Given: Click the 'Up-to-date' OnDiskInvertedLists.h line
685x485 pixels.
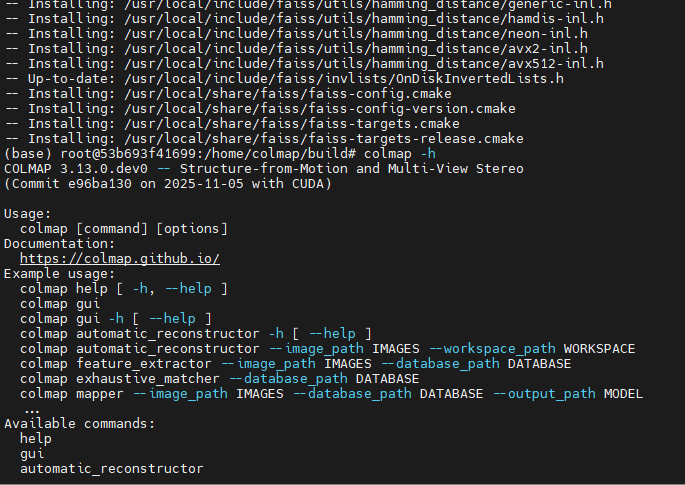Looking at the screenshot, I should coord(284,79).
